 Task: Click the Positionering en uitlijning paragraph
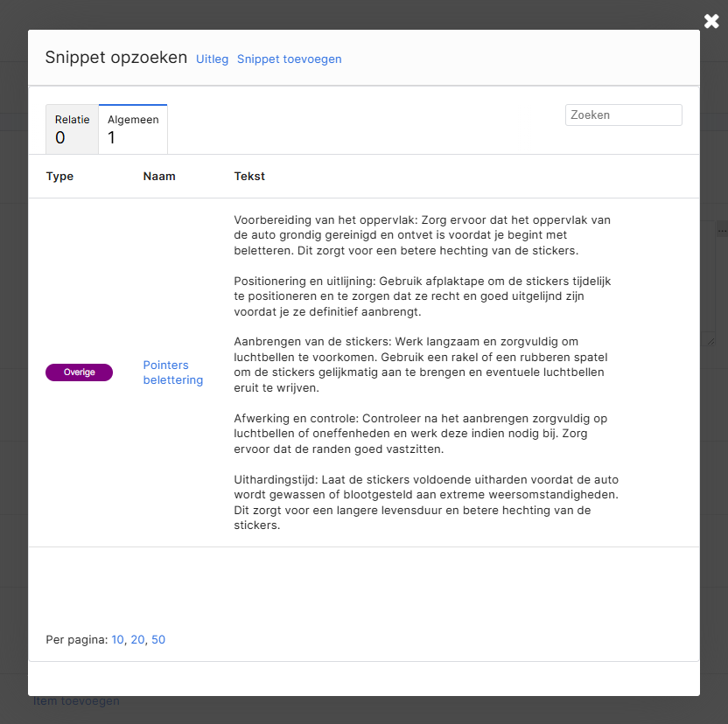coord(422,296)
